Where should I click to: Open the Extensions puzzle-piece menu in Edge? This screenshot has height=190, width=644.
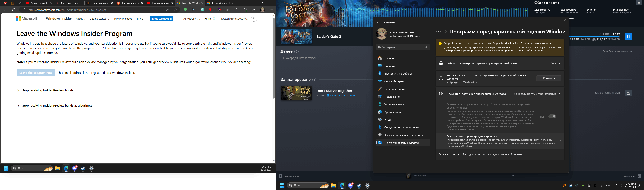tap(236, 10)
